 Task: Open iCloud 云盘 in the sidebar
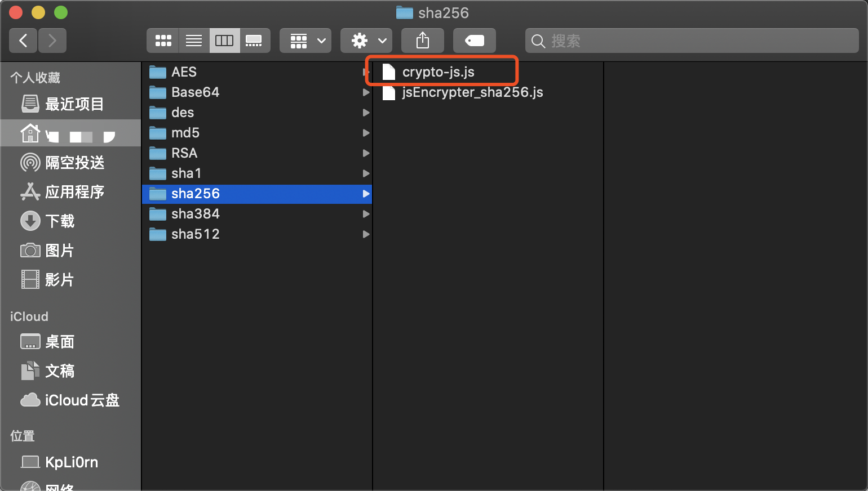click(70, 400)
